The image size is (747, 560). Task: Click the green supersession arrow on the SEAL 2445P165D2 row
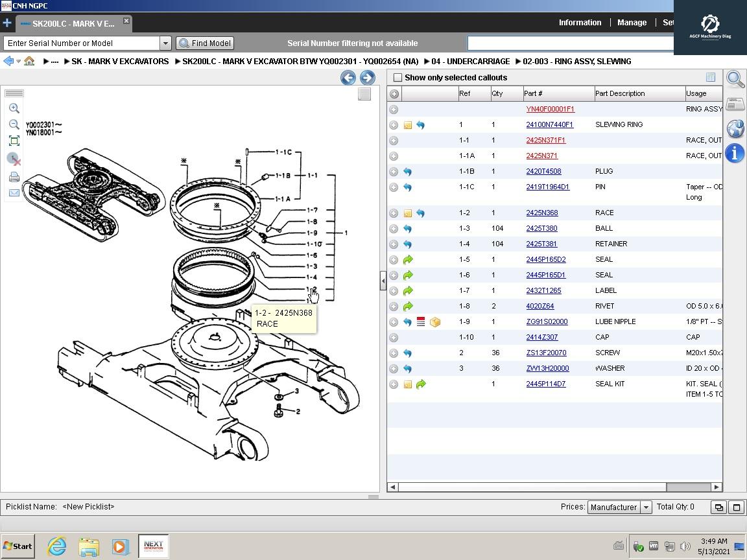click(407, 259)
